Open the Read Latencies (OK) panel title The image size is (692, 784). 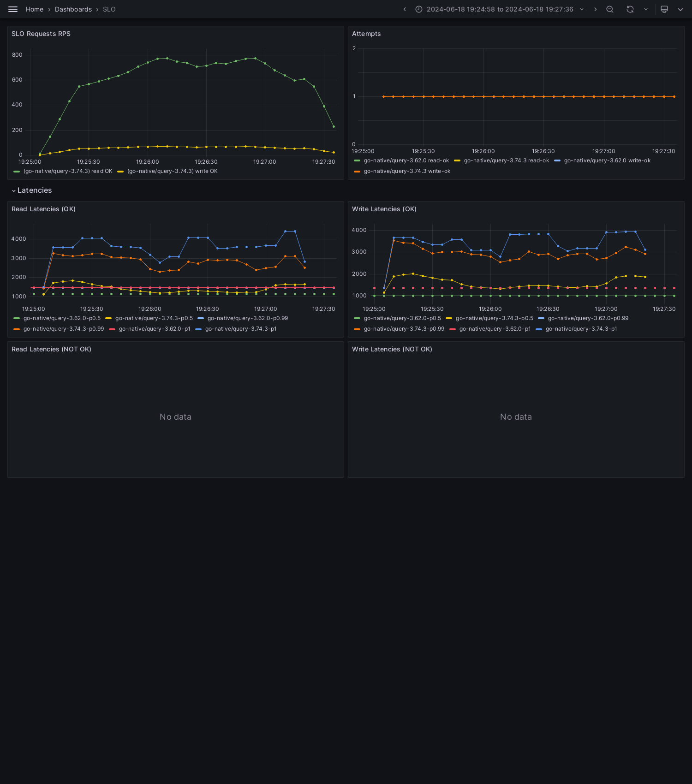click(43, 209)
